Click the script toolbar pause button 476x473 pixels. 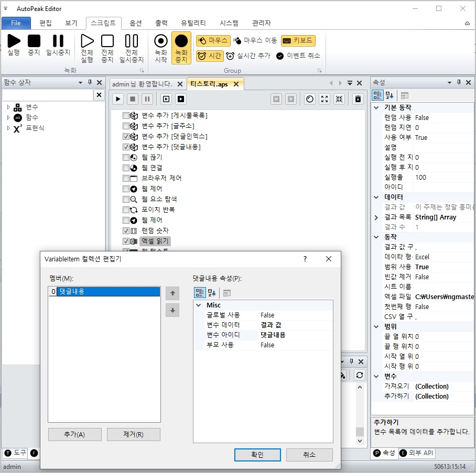tap(147, 99)
